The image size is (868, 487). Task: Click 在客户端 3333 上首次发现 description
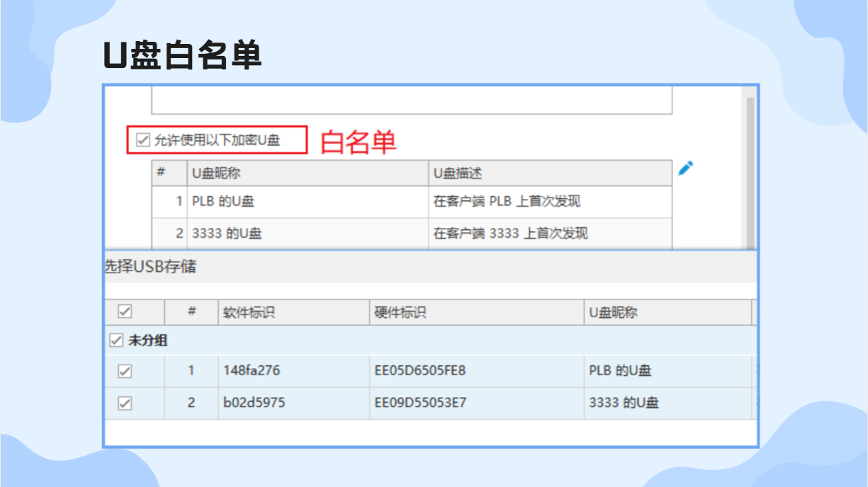510,234
